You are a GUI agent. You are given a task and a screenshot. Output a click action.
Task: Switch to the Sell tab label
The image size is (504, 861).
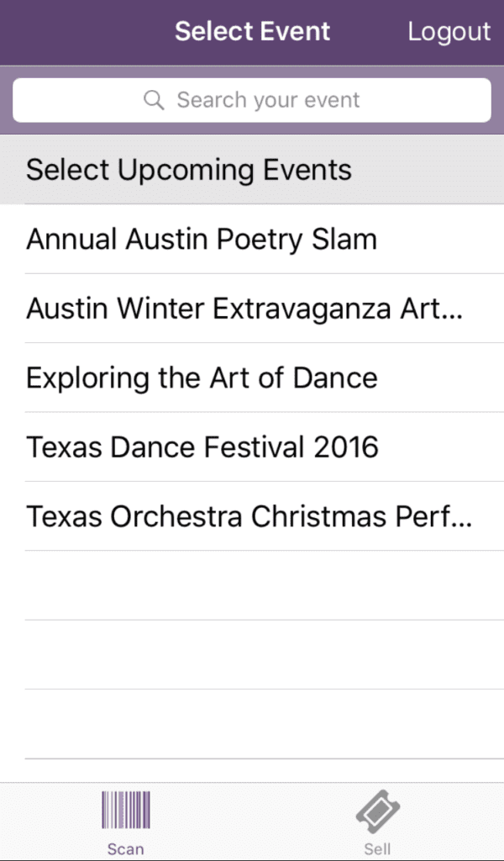[x=377, y=849]
